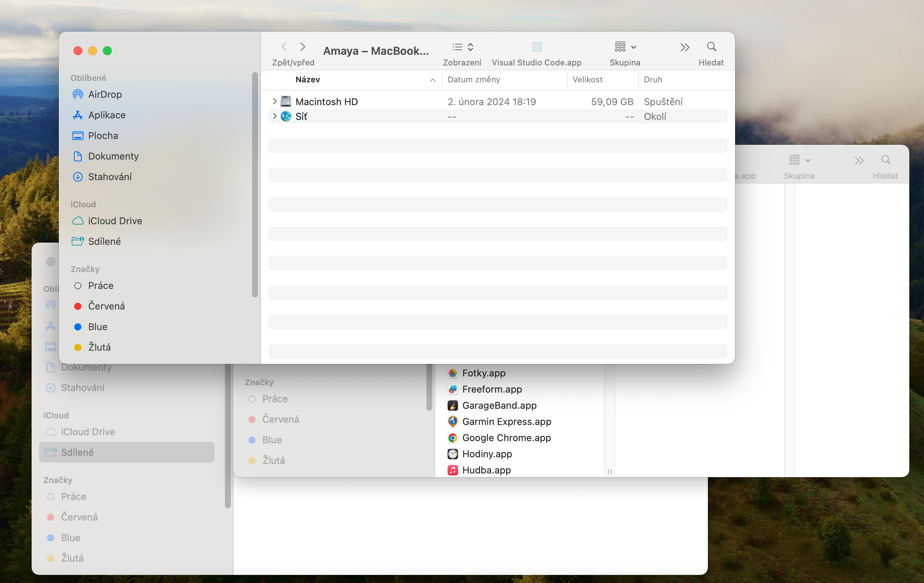Click the Hledat search icon in the front toolbar
The image size is (924, 583).
[x=711, y=47]
